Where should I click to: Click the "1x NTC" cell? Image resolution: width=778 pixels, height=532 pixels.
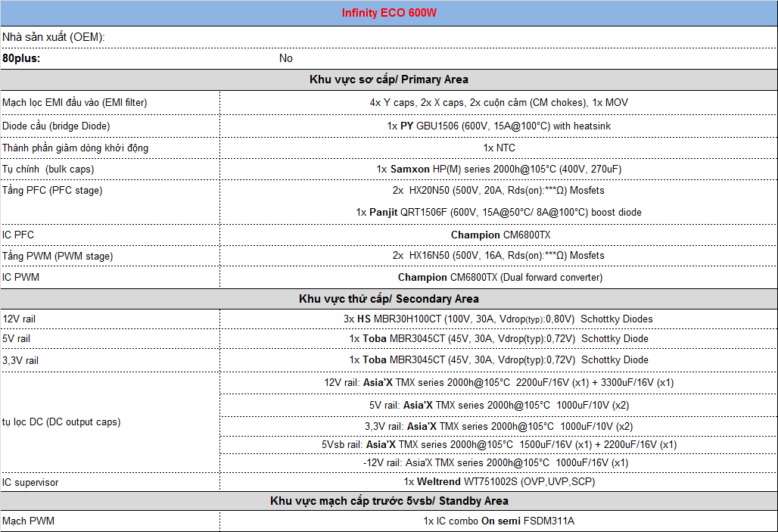(x=499, y=148)
